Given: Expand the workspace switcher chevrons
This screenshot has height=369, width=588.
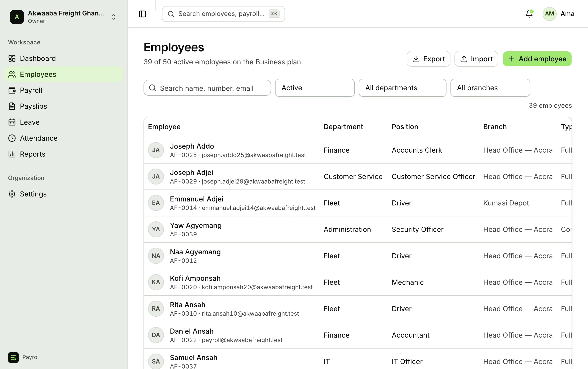Looking at the screenshot, I should point(114,17).
